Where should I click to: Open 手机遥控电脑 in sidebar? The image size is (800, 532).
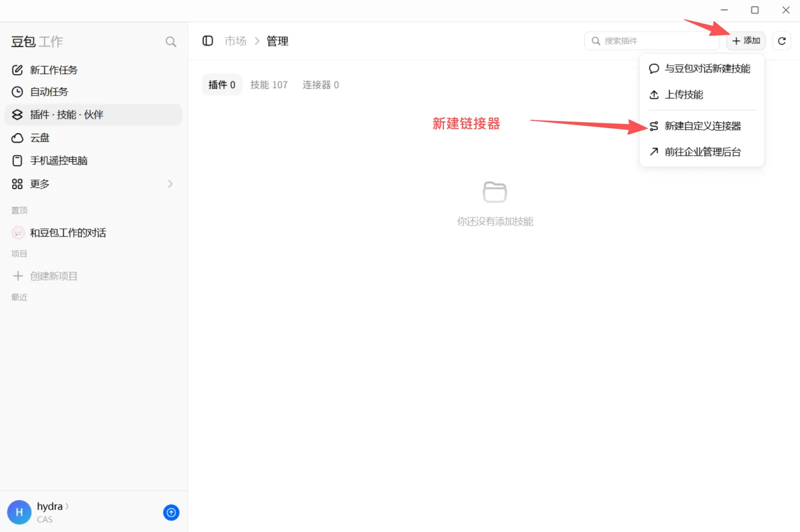tap(93, 160)
